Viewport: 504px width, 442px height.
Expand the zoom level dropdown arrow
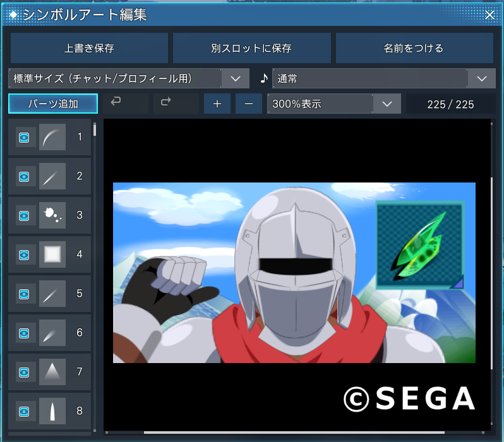pos(387,104)
